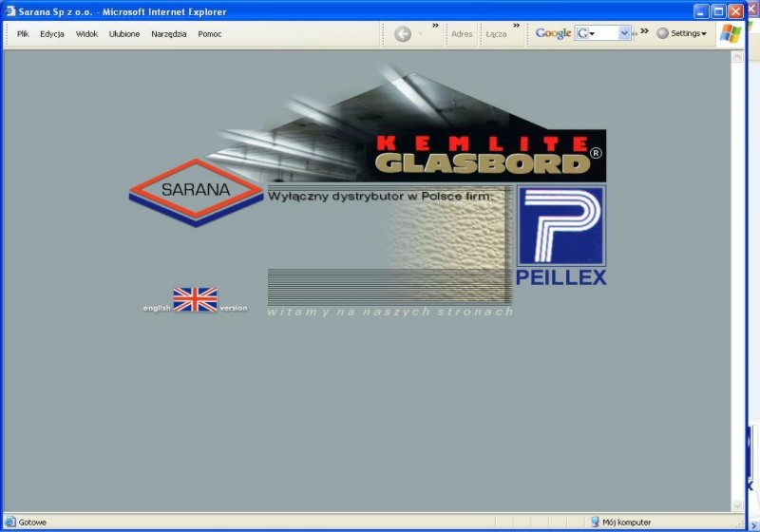Click the Łącza links toolbar label

[x=496, y=34]
